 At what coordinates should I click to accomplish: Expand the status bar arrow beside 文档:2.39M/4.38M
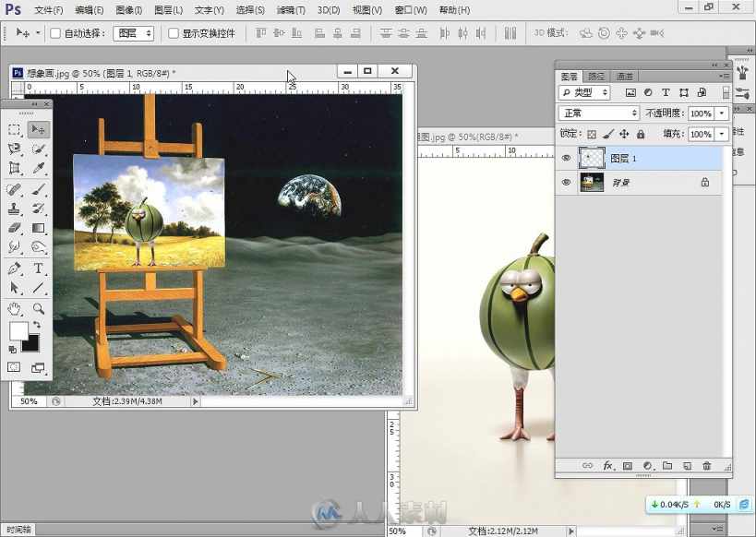coord(196,401)
